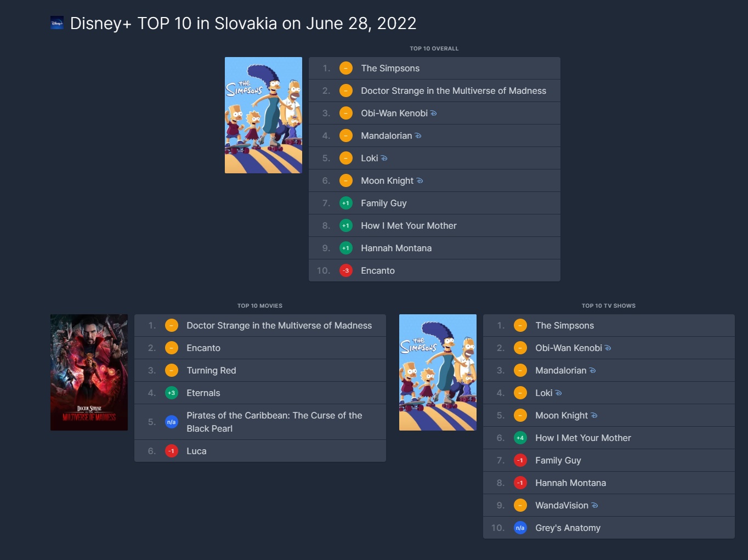Open Luca in Top 10 Movies
The image size is (748, 560).
tap(196, 451)
